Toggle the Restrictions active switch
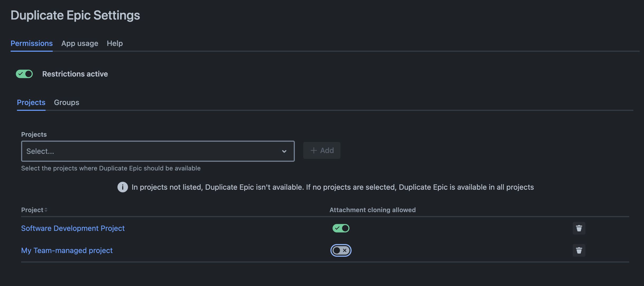 [24, 74]
